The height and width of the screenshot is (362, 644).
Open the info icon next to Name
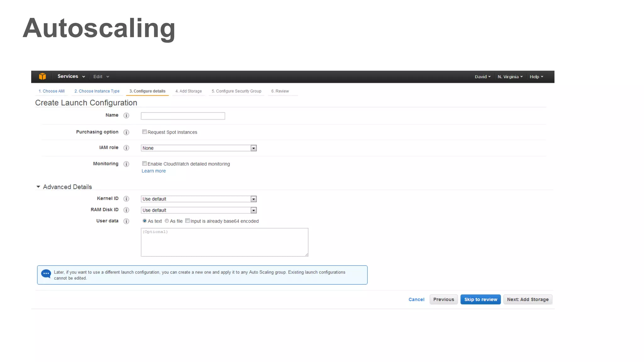click(x=126, y=116)
